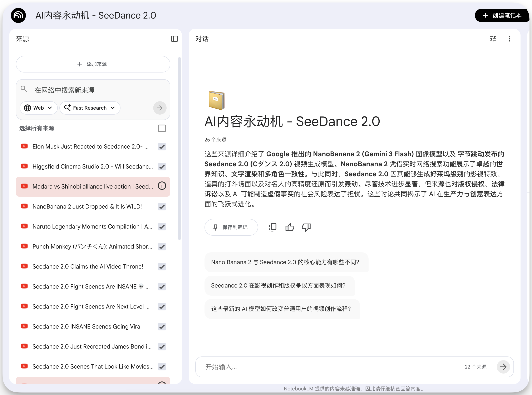The height and width of the screenshot is (395, 532).
Task: Click the 创建笔记本 button
Action: 502,16
